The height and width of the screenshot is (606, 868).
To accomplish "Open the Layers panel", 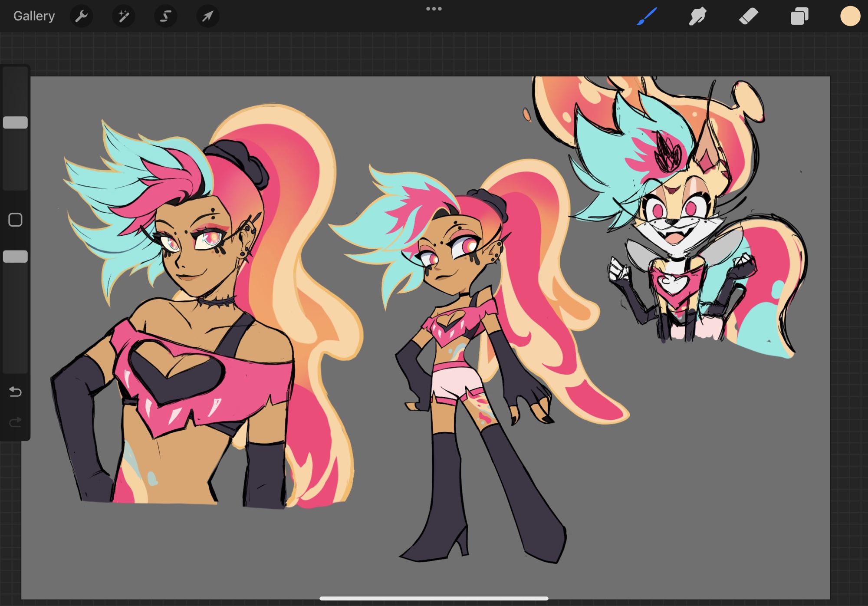I will coord(799,16).
